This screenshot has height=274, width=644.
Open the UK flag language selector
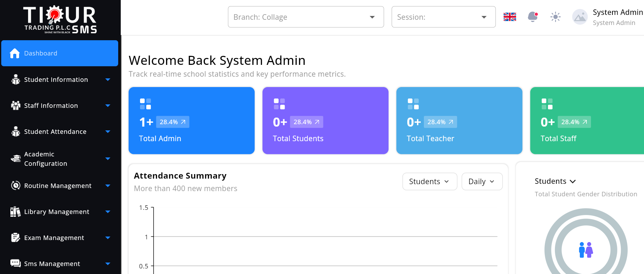pyautogui.click(x=510, y=17)
